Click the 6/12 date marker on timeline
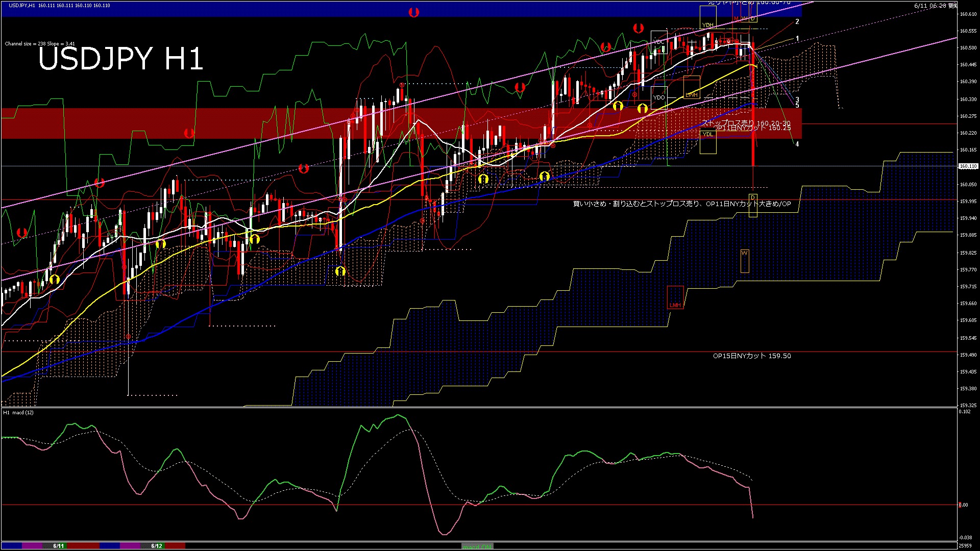This screenshot has height=551, width=980. 156,546
